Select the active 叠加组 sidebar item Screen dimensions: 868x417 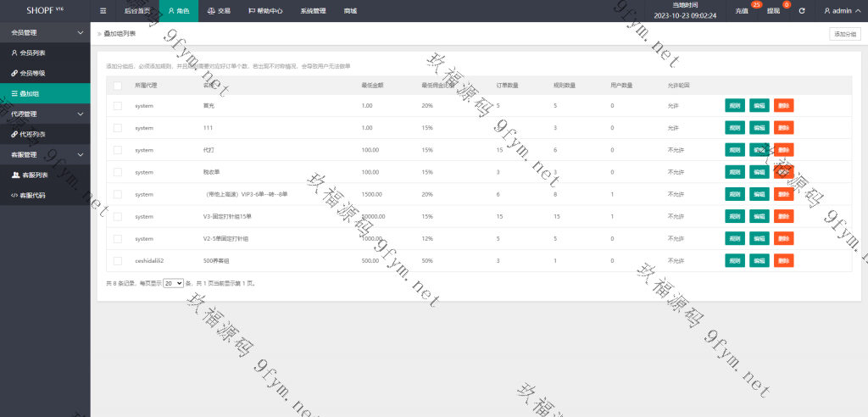[45, 93]
